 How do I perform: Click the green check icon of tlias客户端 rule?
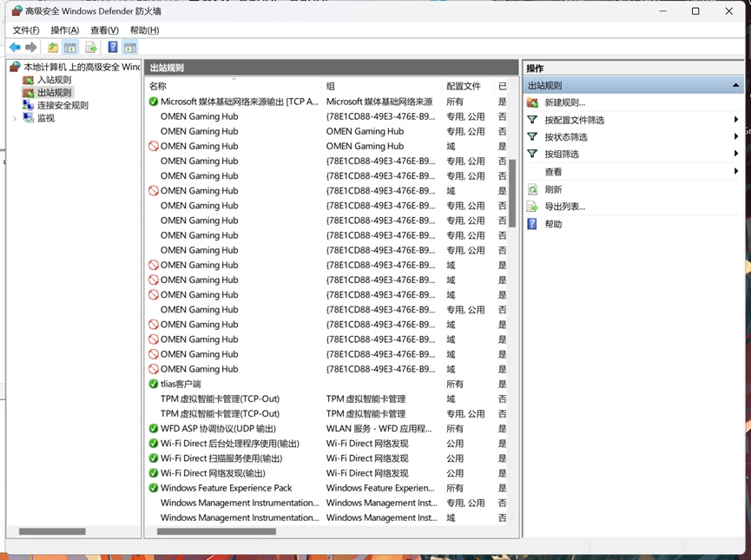(x=154, y=384)
